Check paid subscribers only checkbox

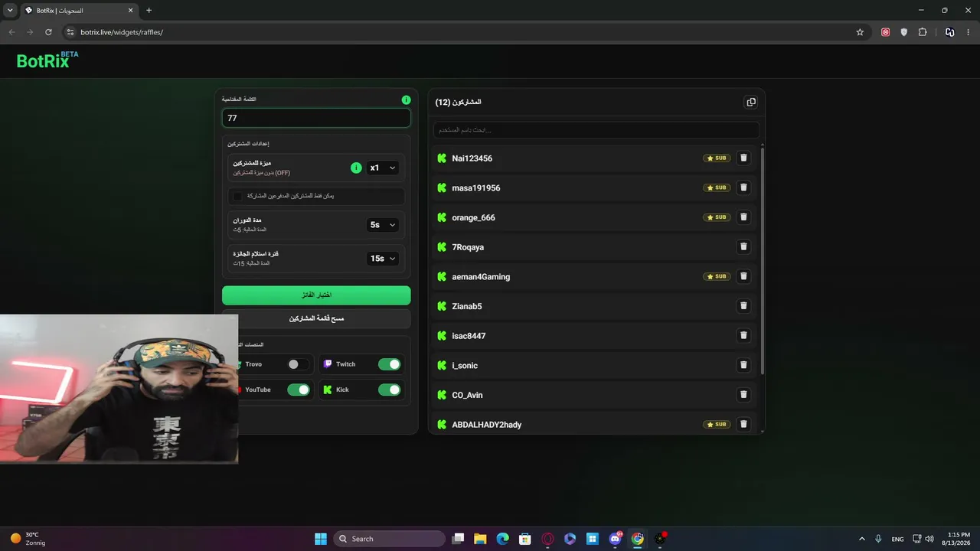coord(237,196)
